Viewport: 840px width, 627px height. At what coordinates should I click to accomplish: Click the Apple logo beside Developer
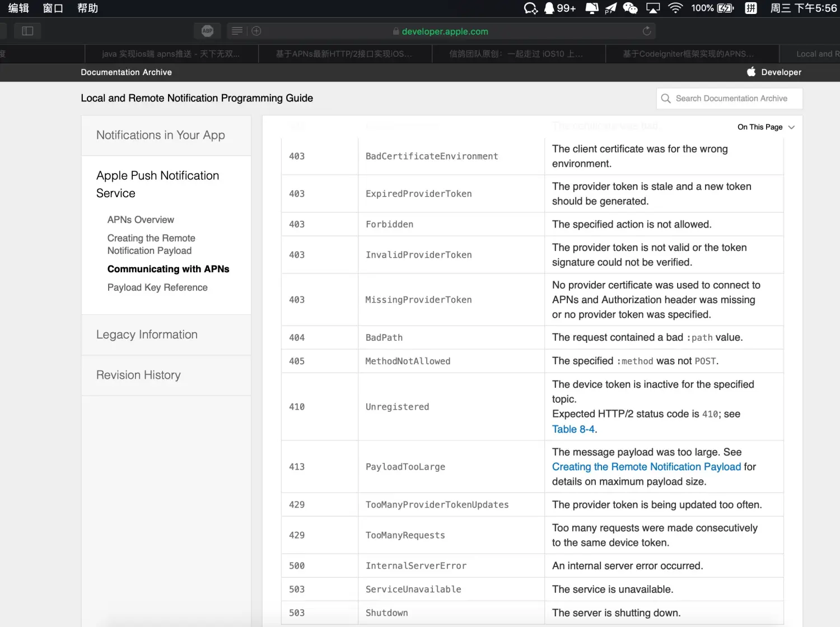751,72
